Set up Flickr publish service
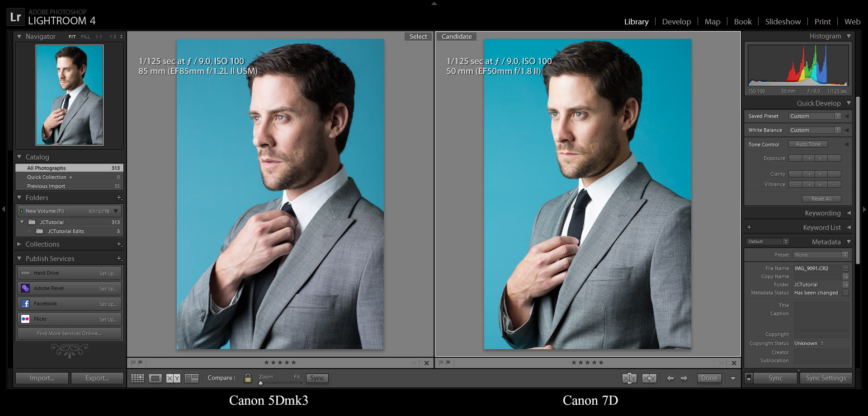The height and width of the screenshot is (416, 868). pos(108,319)
